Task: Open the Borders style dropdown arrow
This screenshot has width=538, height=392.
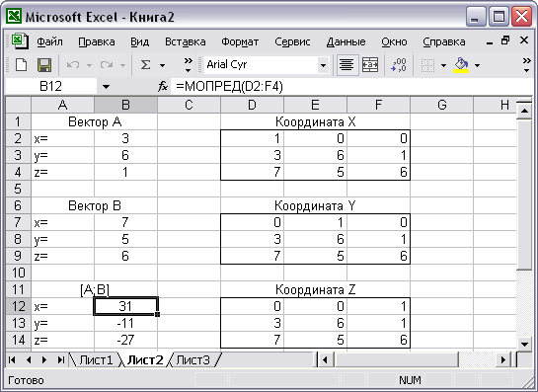Action: pyautogui.click(x=443, y=65)
